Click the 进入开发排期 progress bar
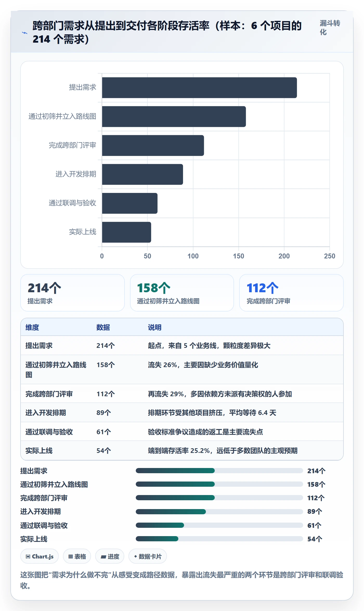 219,512
